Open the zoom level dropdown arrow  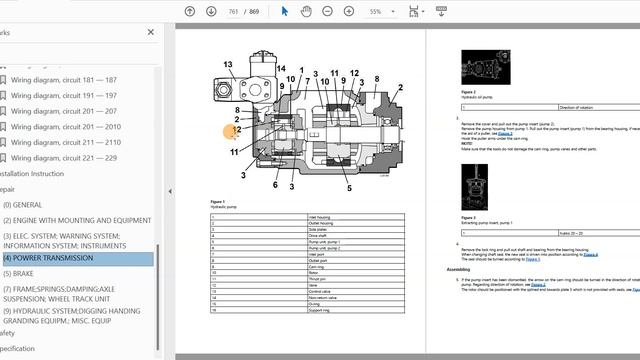[393, 11]
